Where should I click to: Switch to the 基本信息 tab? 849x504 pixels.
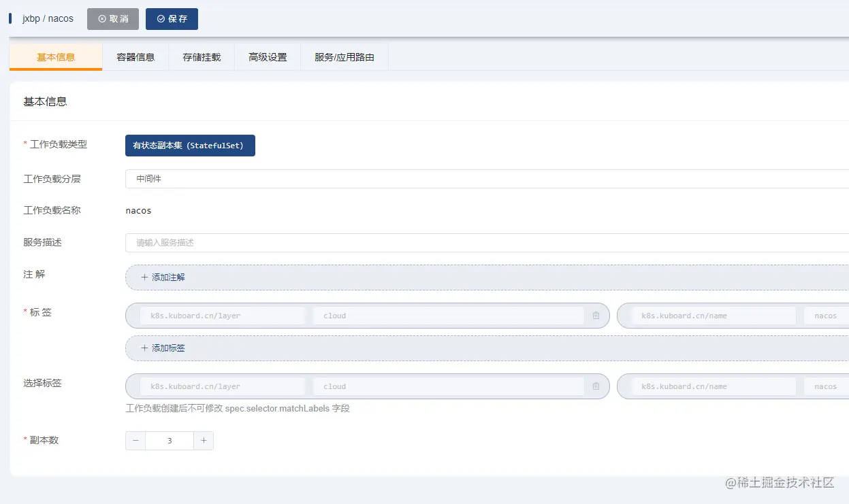coord(56,57)
